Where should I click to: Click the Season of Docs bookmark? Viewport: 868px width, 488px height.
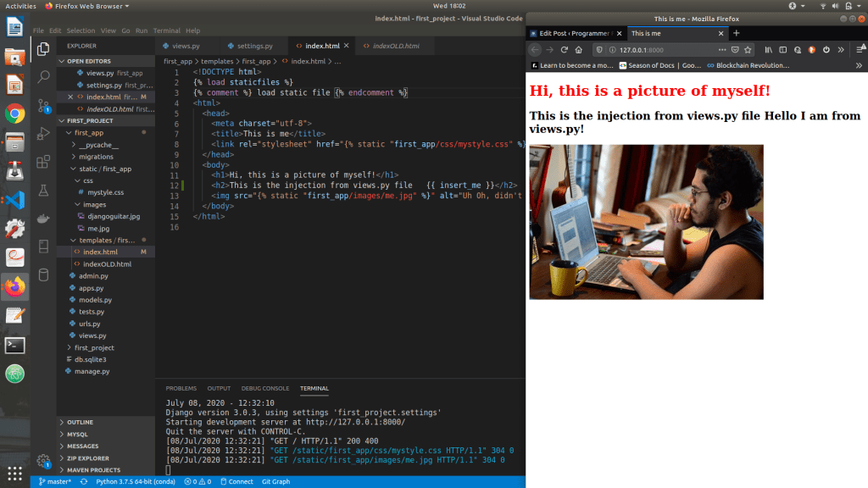(659, 65)
